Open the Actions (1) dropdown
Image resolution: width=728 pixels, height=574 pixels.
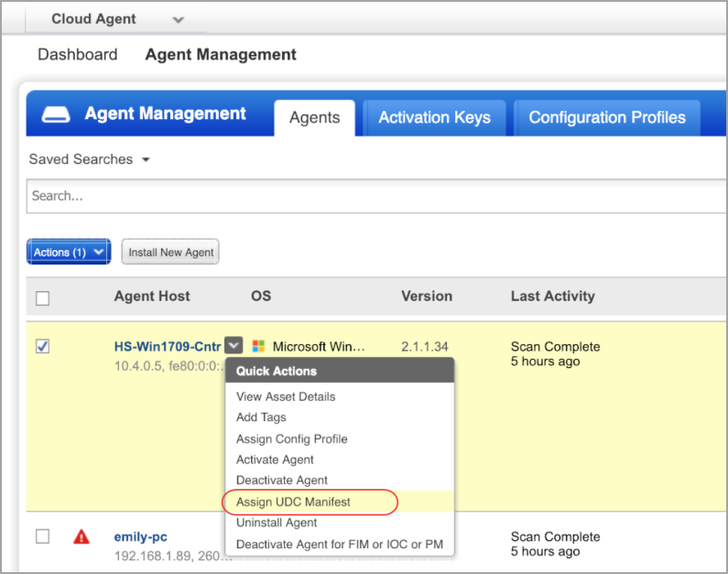(x=69, y=252)
